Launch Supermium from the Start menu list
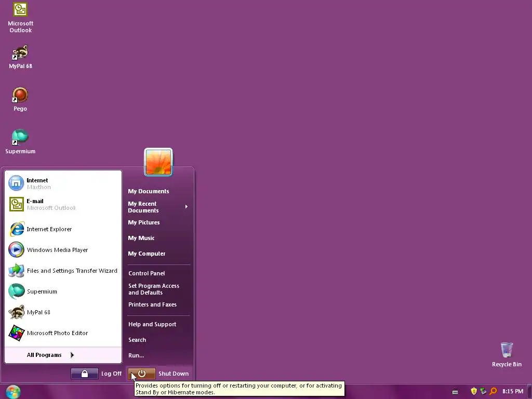Viewport: 532px width, 399px height. coord(63,291)
